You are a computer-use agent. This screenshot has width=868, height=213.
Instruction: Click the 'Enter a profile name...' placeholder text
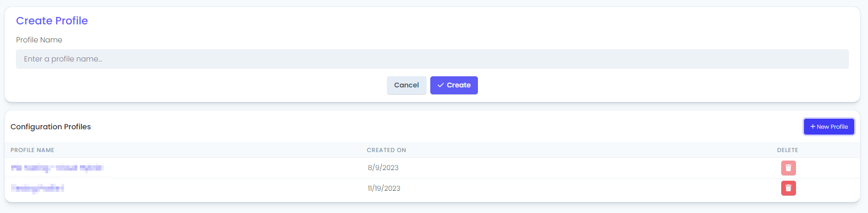[63, 59]
